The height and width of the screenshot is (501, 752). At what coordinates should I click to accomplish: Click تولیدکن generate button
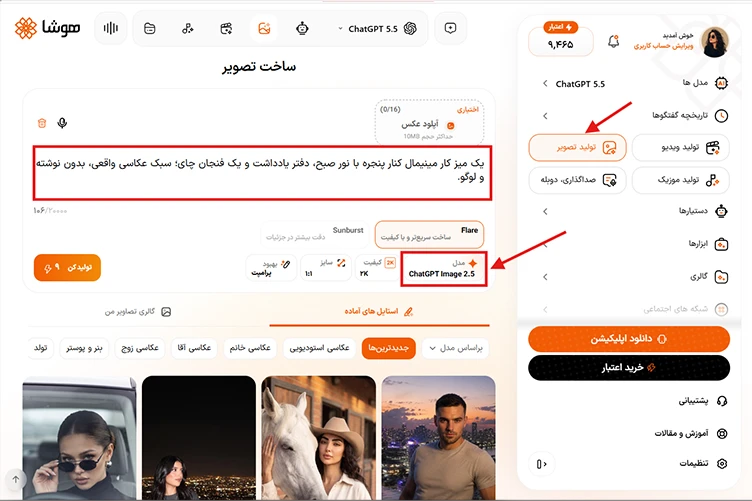[x=67, y=268]
